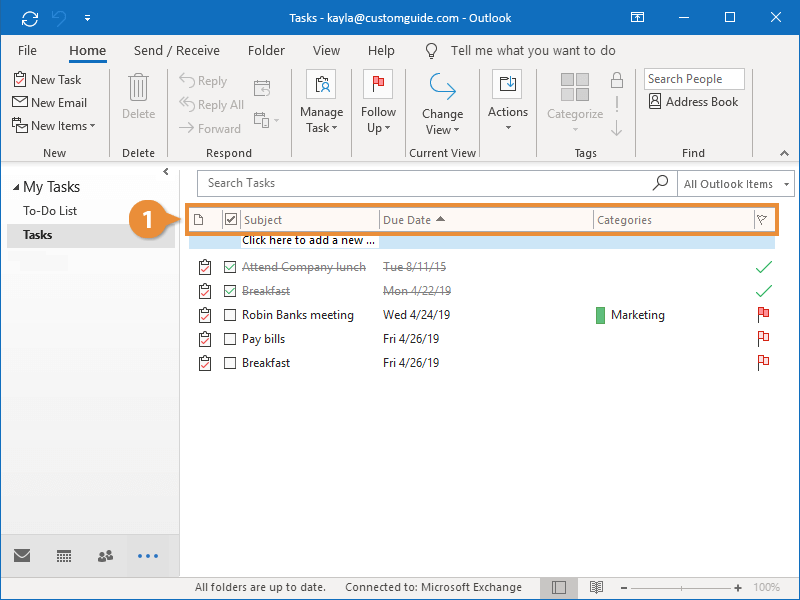This screenshot has height=600, width=800.
Task: Click the Meeting reply icon in Respond group
Action: [x=262, y=88]
